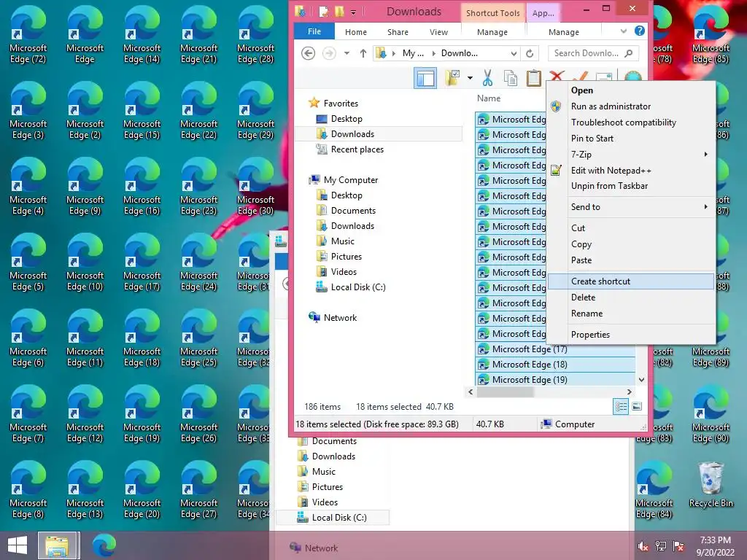Select Local Disk (C:) in front window
Viewport: 747px width, 560px height.
(x=357, y=287)
